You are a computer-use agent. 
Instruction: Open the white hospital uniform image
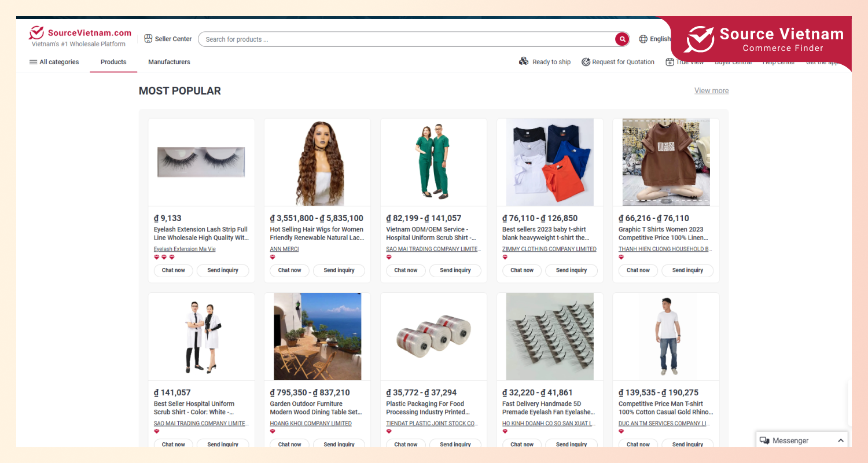point(201,336)
